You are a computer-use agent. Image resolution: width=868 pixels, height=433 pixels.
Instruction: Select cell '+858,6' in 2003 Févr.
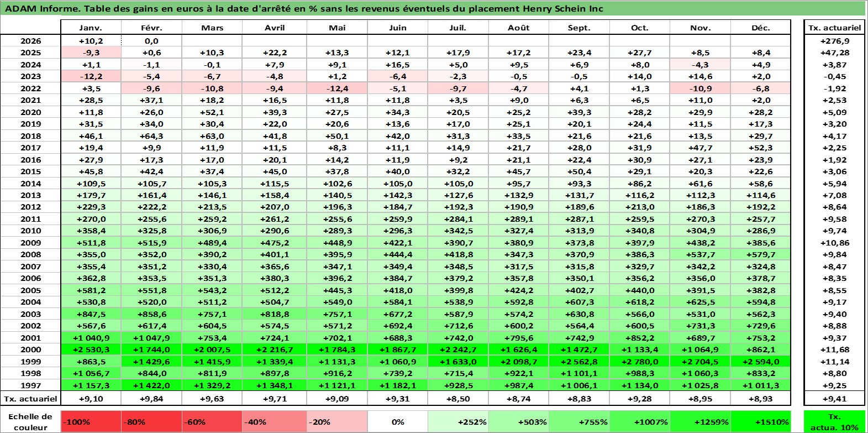pyautogui.click(x=151, y=314)
